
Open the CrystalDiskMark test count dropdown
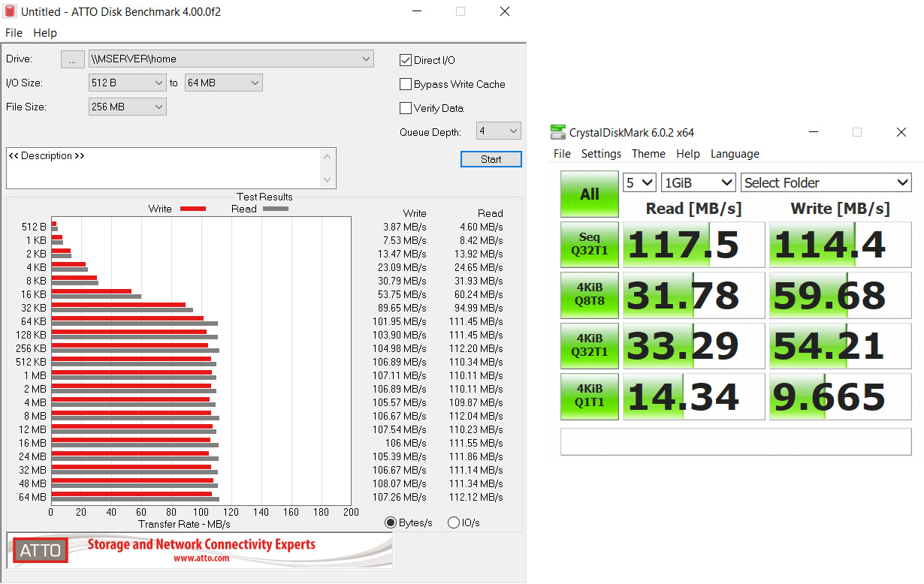(x=639, y=182)
